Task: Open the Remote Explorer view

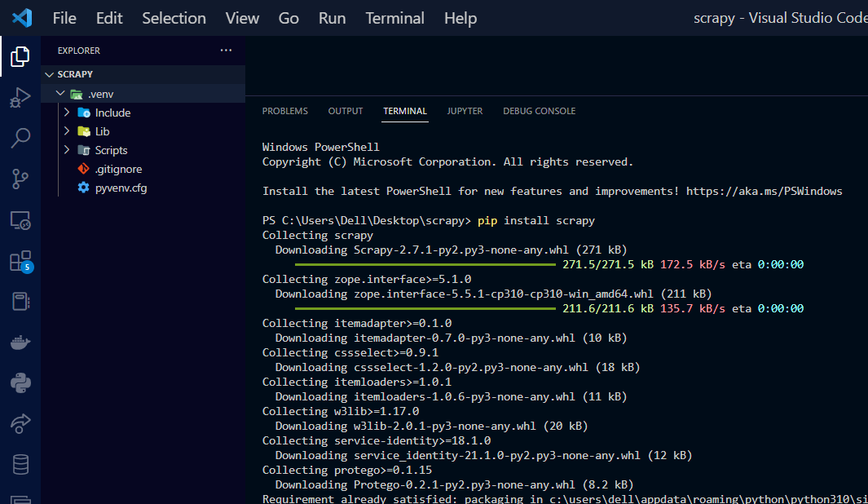Action: click(x=20, y=220)
